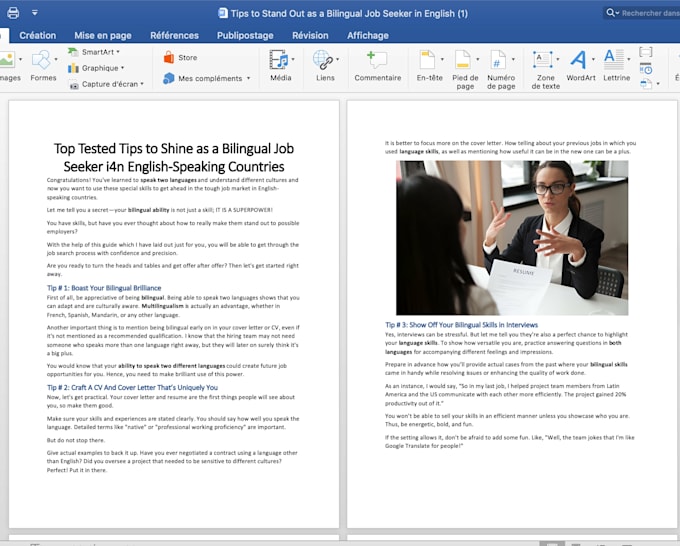
Task: Switch to the Création tab
Action: 38,36
